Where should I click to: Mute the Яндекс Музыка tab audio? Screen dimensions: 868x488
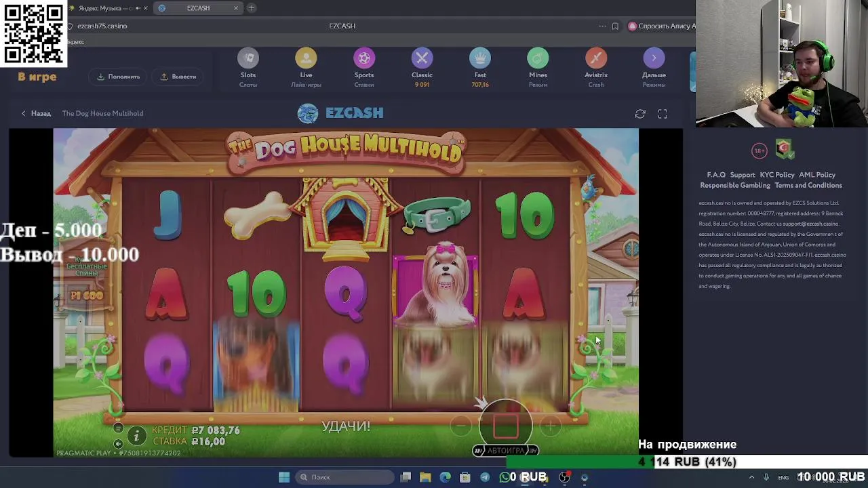click(138, 8)
